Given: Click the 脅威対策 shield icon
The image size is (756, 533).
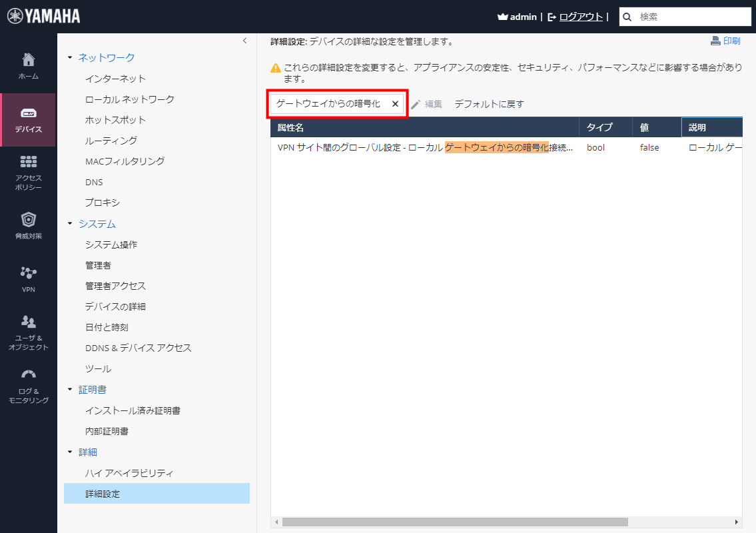Looking at the screenshot, I should [x=28, y=220].
